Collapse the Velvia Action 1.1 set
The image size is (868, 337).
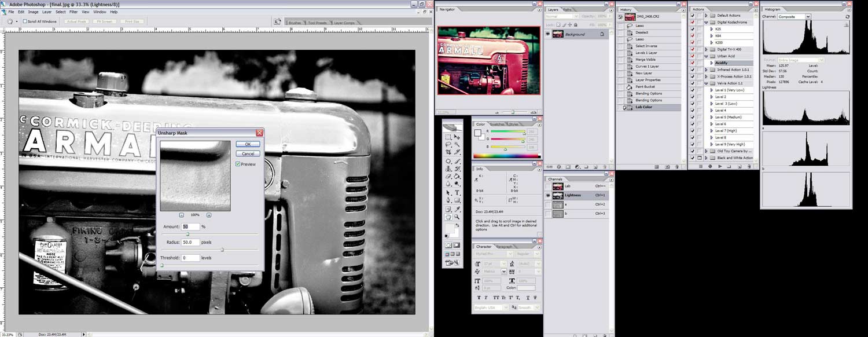point(706,83)
